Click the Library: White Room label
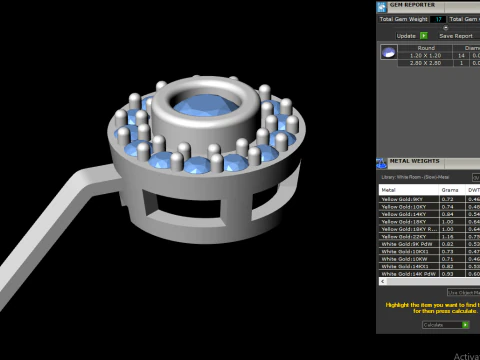The width and height of the screenshot is (480, 360). coord(415,177)
